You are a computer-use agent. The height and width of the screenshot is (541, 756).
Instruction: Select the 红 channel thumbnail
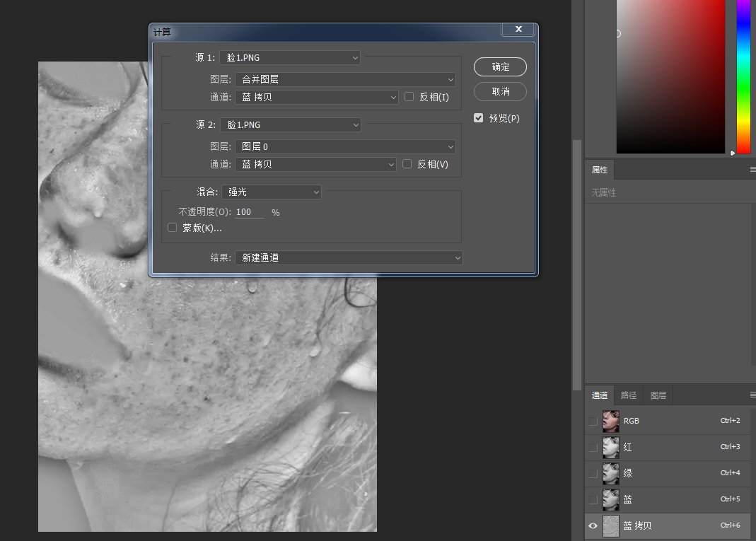pos(611,447)
